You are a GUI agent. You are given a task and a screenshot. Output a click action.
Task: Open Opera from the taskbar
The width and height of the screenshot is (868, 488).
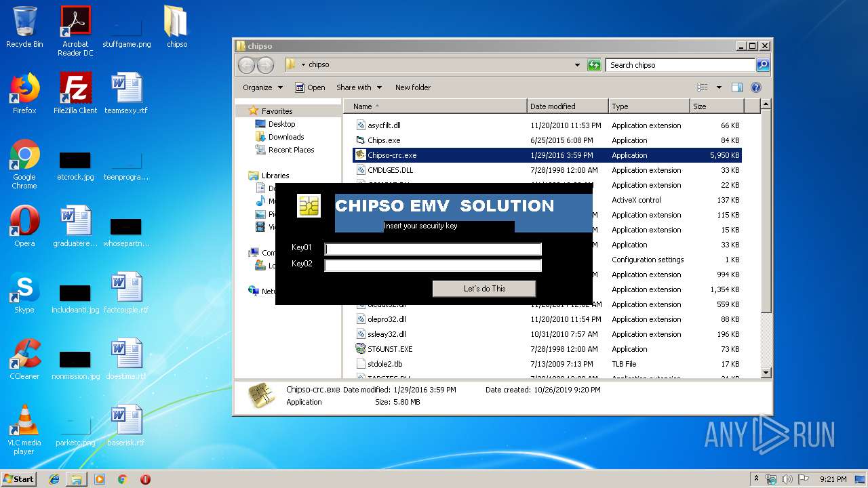point(145,479)
